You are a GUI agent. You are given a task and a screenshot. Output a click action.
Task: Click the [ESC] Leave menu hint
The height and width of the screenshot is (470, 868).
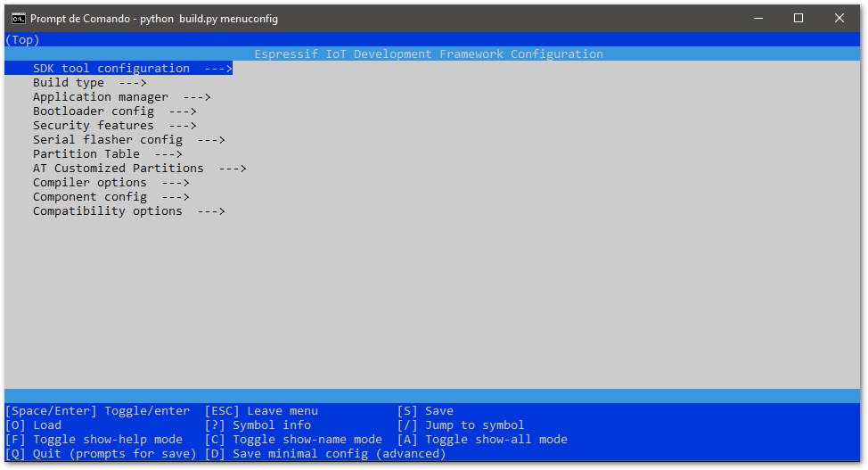point(261,411)
